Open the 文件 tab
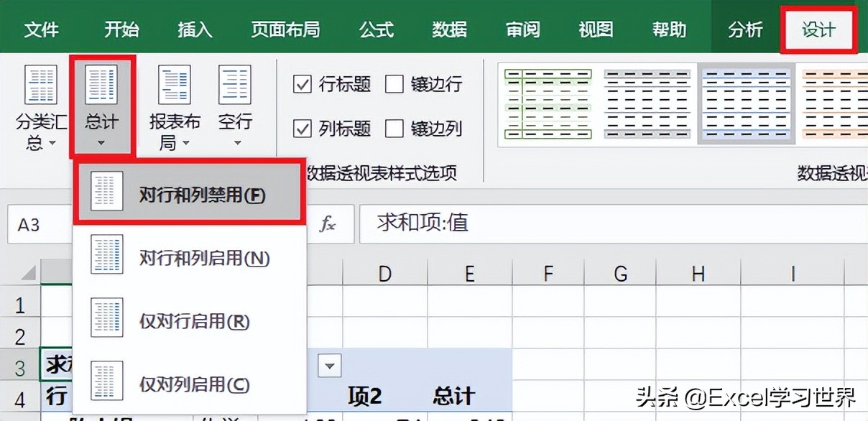Screen dimensions: 868x421 click(41, 29)
